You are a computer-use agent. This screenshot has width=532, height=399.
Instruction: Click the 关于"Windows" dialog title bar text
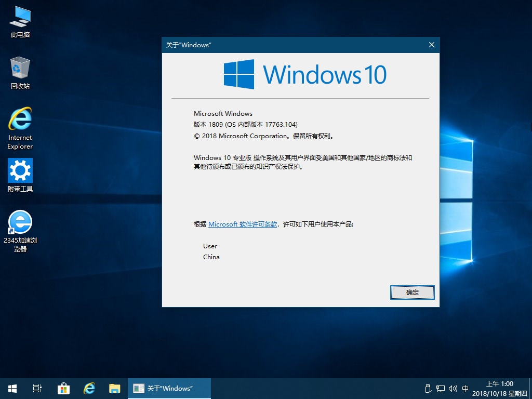189,45
